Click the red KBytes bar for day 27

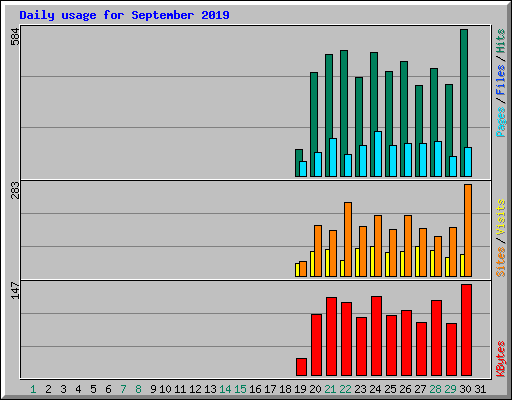[421, 349]
